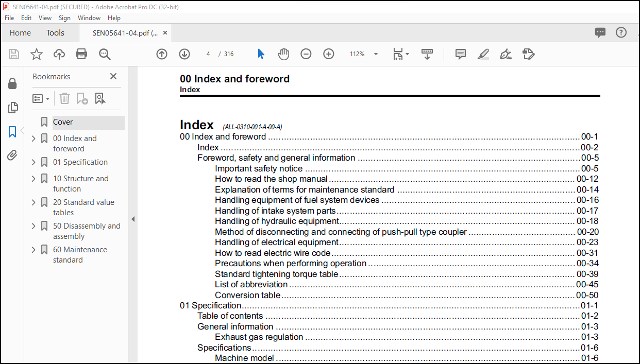Switch to the Home tab
The image size is (640, 364).
click(20, 32)
